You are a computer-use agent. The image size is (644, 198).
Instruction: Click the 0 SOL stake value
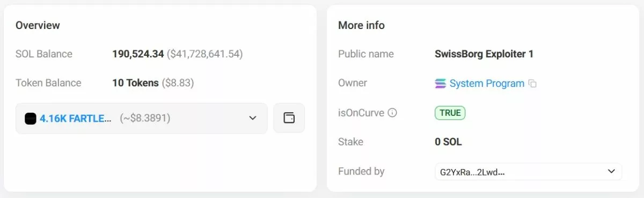448,142
